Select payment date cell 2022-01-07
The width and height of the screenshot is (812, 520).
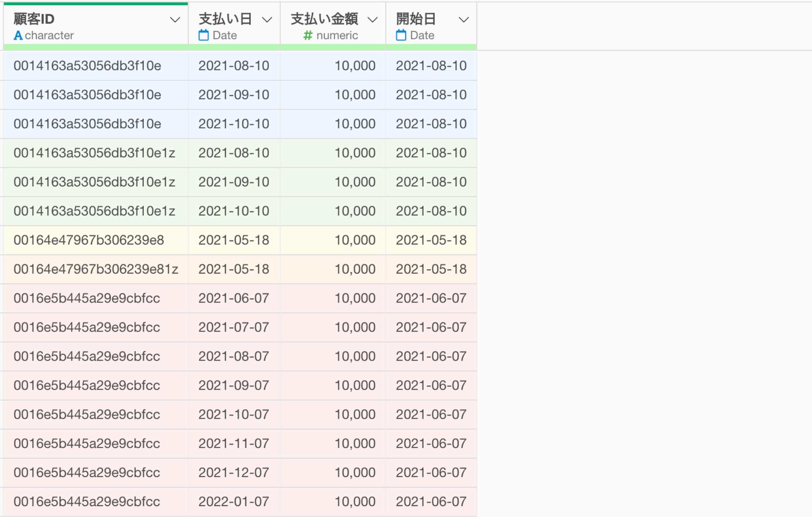234,502
